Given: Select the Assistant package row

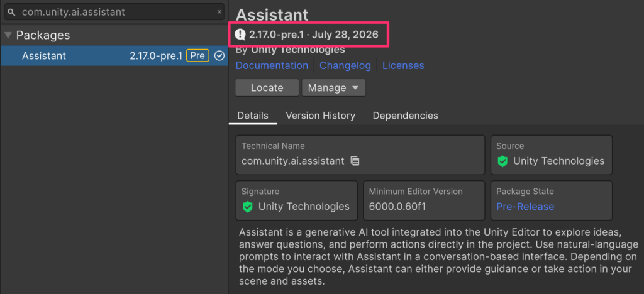Looking at the screenshot, I should [114, 56].
